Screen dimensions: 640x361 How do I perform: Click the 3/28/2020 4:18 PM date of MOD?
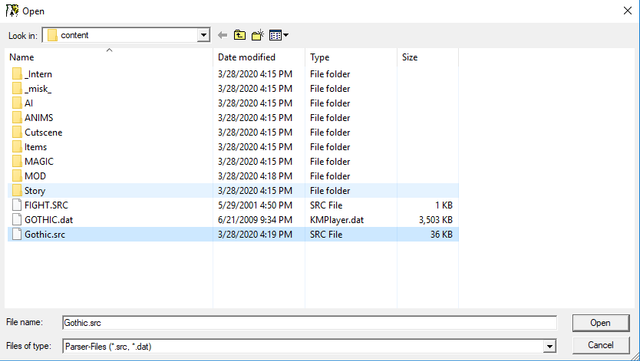tap(255, 176)
